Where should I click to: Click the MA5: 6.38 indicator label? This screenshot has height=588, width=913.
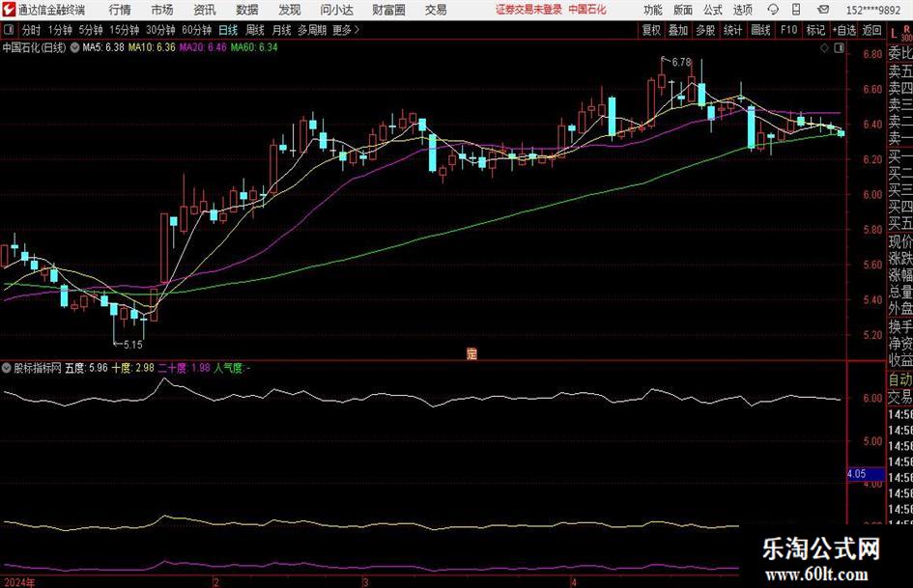tap(103, 47)
